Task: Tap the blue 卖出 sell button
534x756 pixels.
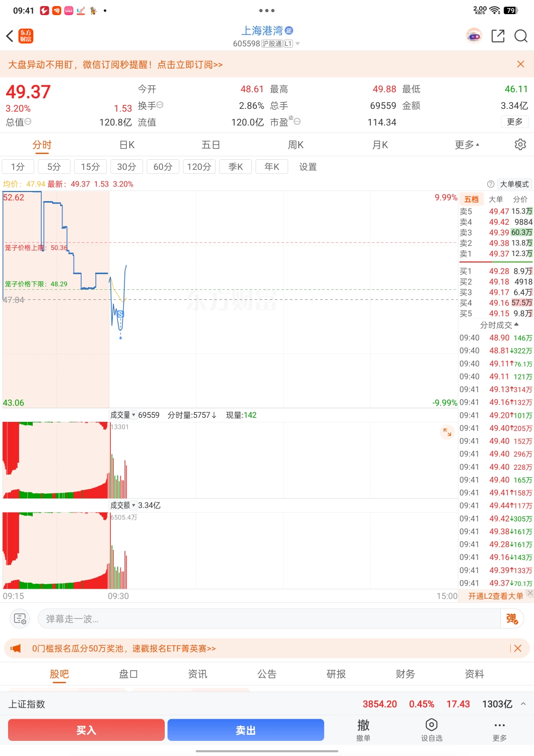Action: pos(245,730)
